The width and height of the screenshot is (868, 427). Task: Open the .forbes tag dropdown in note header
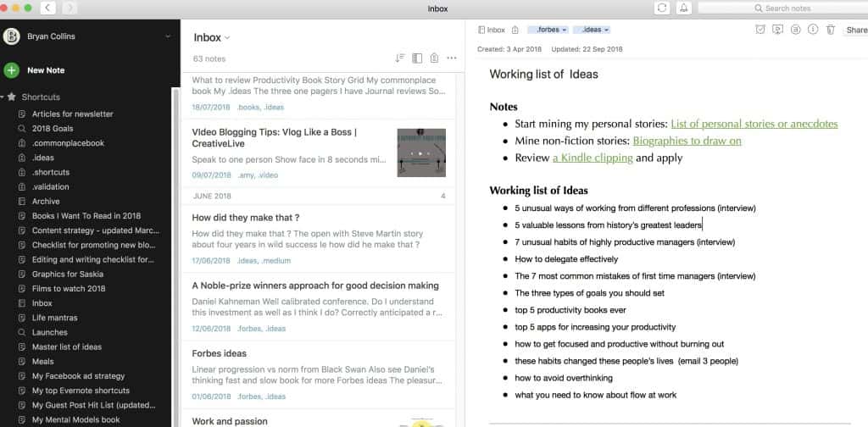tap(548, 30)
